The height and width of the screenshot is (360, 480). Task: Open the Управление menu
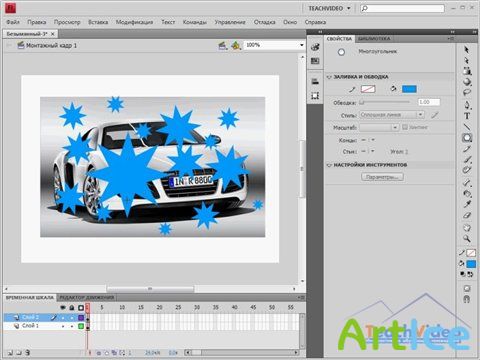coord(230,22)
